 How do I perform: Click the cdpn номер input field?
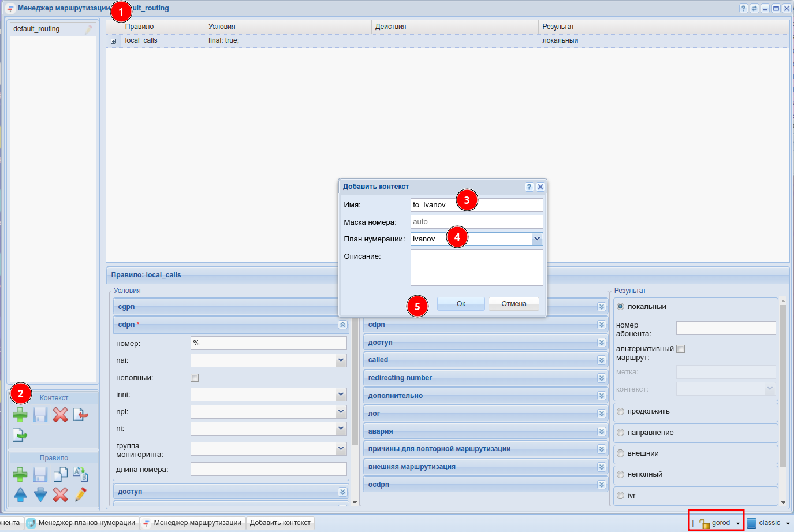tap(269, 343)
